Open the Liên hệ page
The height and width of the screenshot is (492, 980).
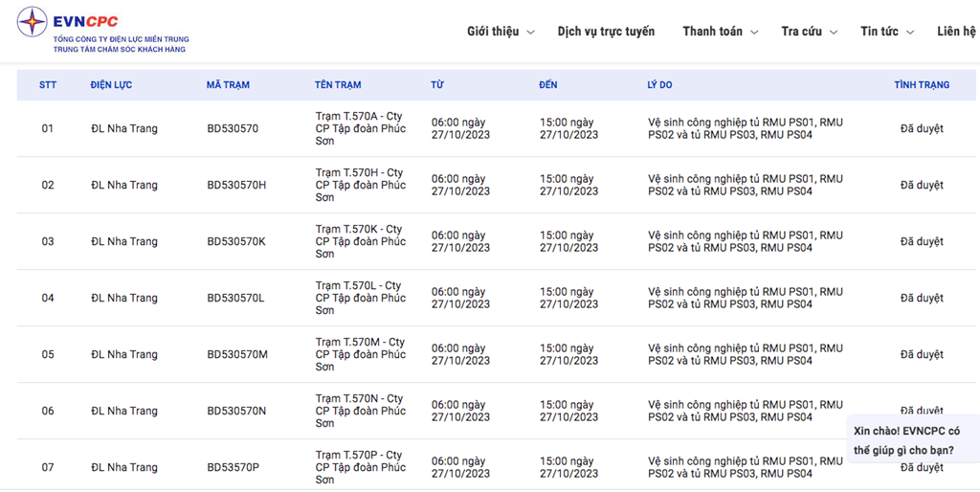[x=956, y=32]
